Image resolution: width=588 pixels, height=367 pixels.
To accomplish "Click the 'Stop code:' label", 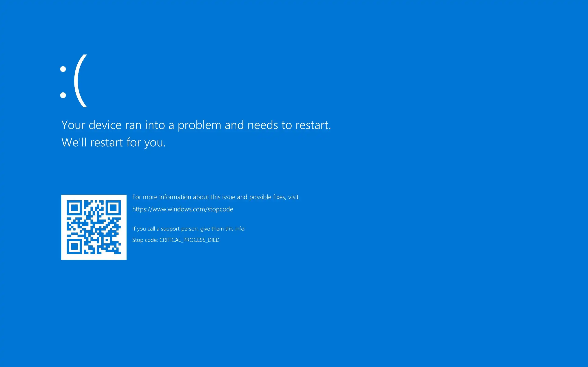I will tap(145, 240).
